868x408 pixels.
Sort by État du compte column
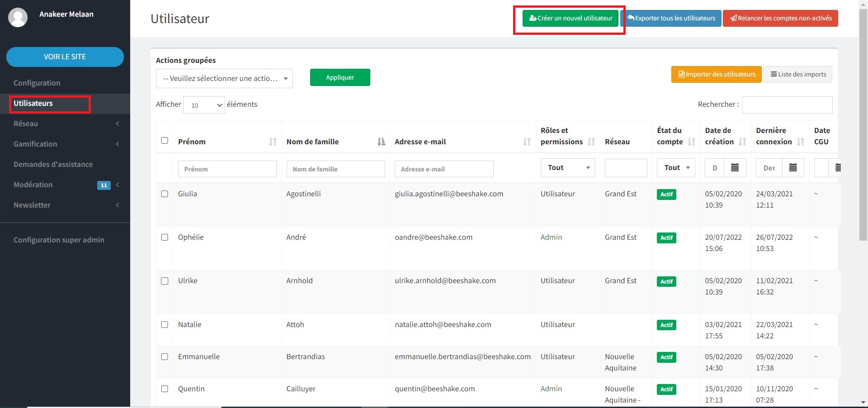[x=691, y=142]
